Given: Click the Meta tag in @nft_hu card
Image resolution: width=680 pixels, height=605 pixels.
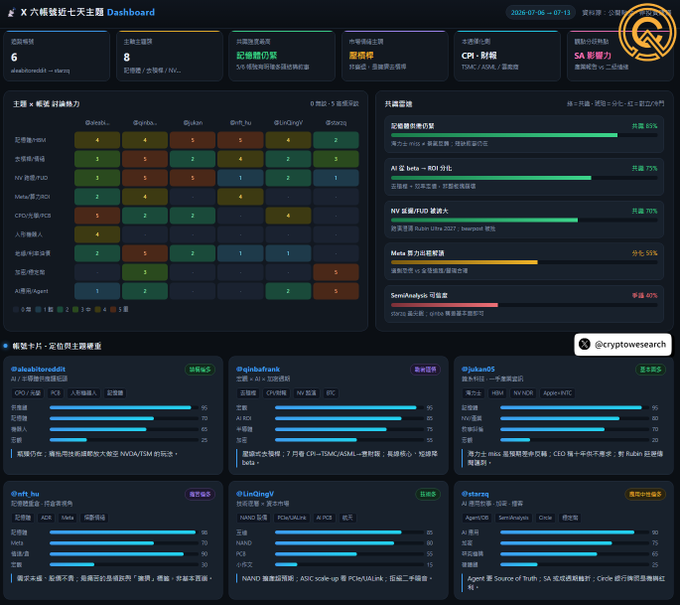Looking at the screenshot, I should 67,517.
